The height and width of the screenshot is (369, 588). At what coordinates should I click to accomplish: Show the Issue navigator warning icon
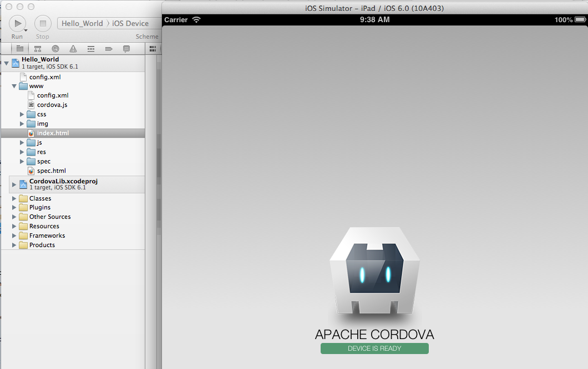[73, 49]
